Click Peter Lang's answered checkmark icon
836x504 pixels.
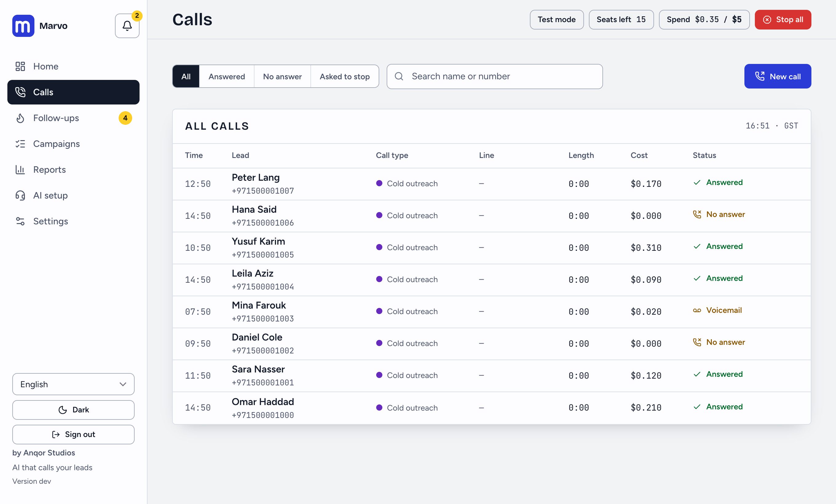point(697,183)
